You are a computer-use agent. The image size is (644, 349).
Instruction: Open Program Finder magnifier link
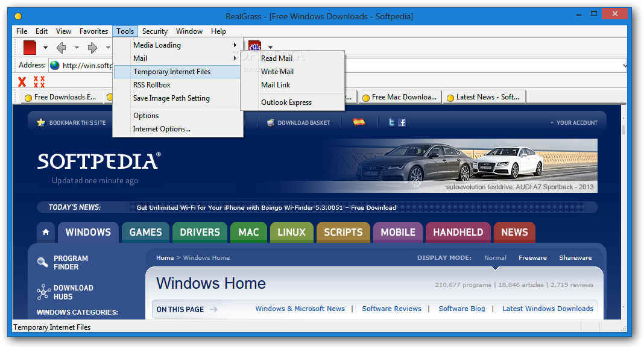(x=63, y=263)
